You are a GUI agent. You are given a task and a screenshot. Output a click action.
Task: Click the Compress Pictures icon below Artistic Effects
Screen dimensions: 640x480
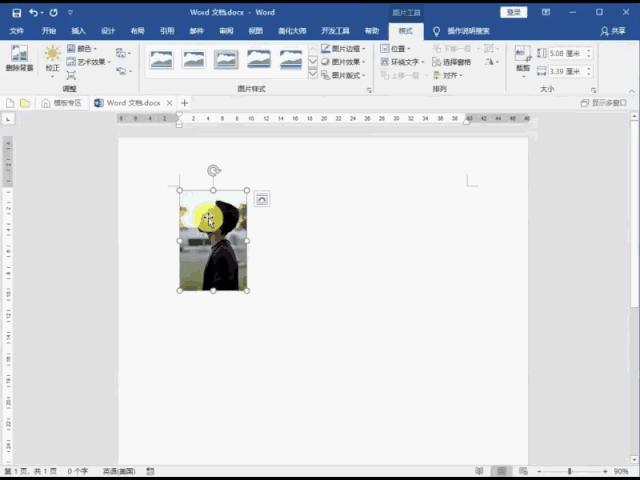pyautogui.click(x=71, y=75)
